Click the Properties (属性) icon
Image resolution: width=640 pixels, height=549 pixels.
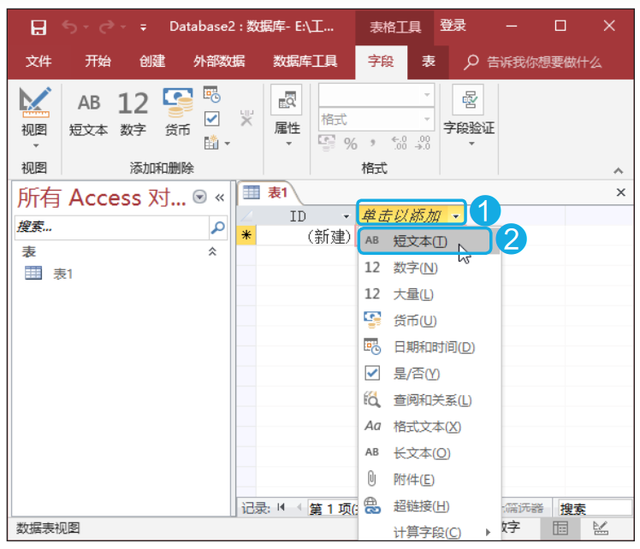(x=287, y=116)
